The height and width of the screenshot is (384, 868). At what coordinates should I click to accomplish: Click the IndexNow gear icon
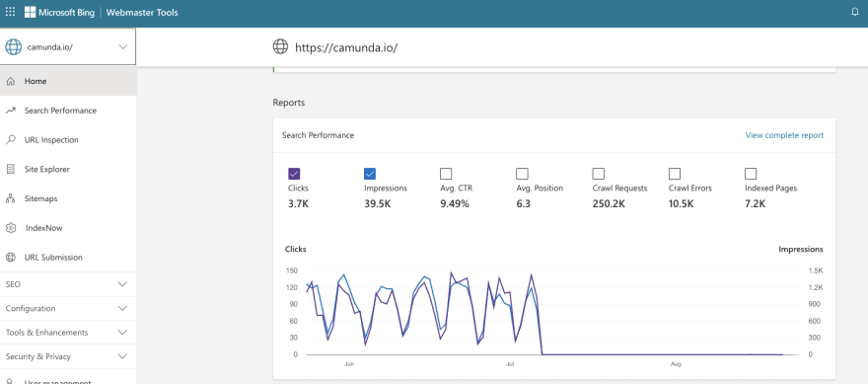(10, 228)
